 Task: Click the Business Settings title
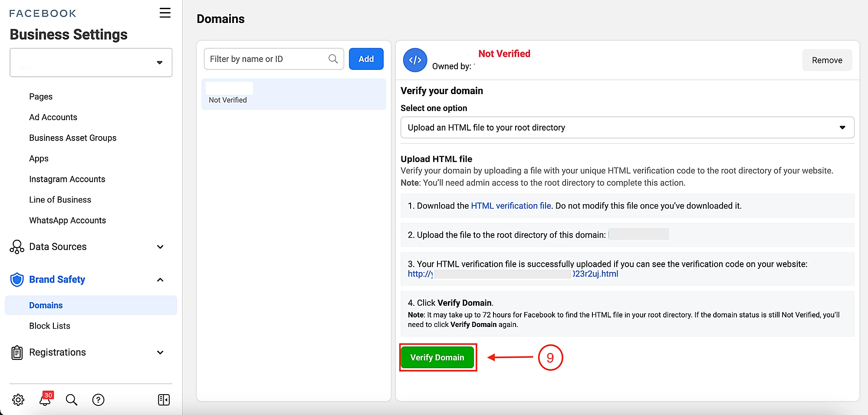pos(69,35)
